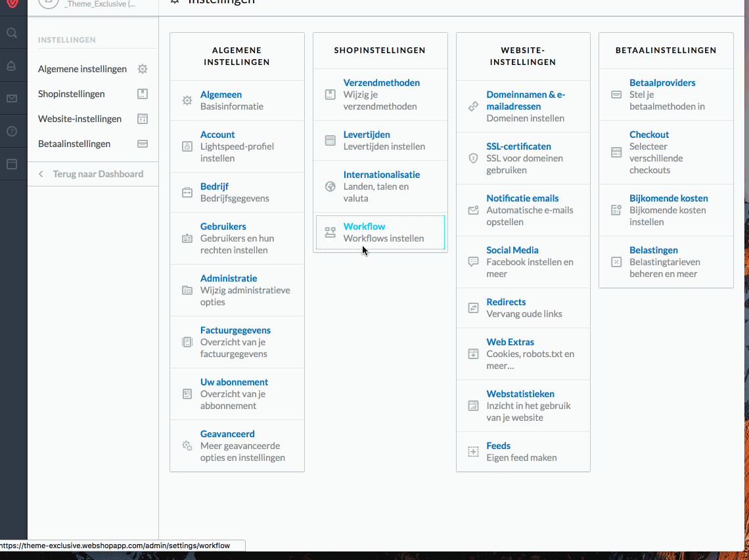Screen dimensions: 749x560
Task: Open notifications bell icon in sidebar
Action: pyautogui.click(x=11, y=66)
